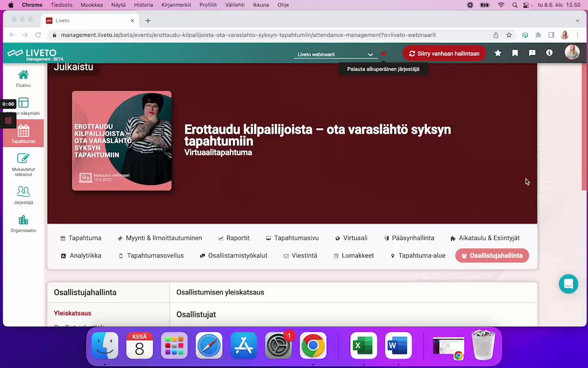The height and width of the screenshot is (368, 588).
Task: Open Launchpad in the Dock
Action: [x=175, y=346]
